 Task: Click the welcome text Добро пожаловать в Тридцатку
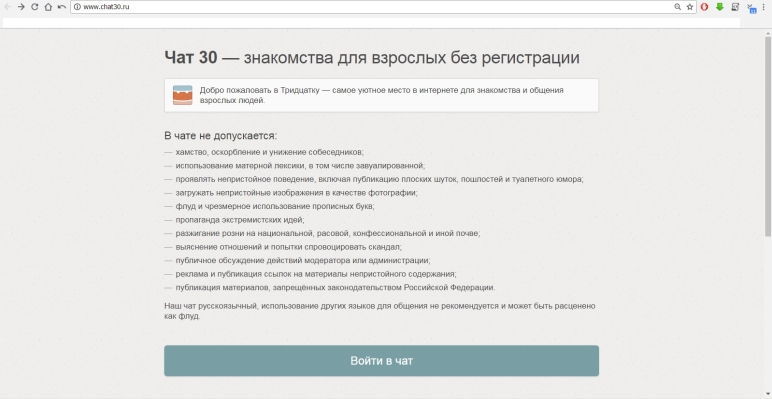382,95
